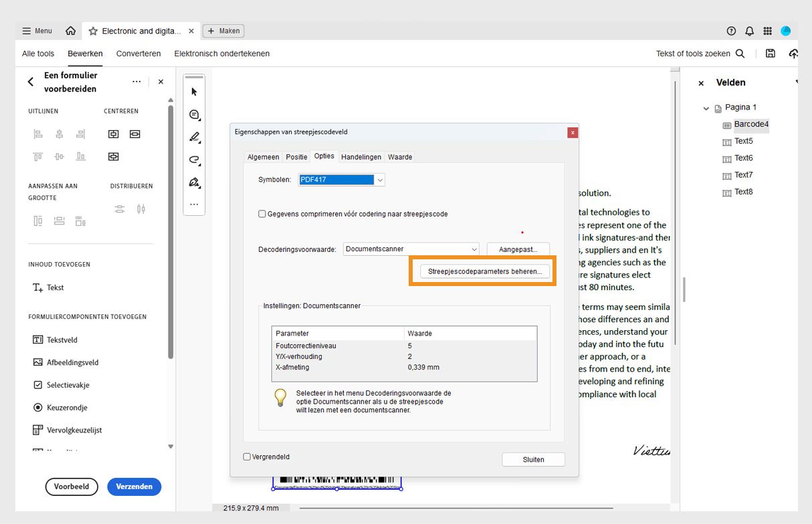The image size is (812, 524).
Task: Open the Converteren menu
Action: pyautogui.click(x=138, y=53)
